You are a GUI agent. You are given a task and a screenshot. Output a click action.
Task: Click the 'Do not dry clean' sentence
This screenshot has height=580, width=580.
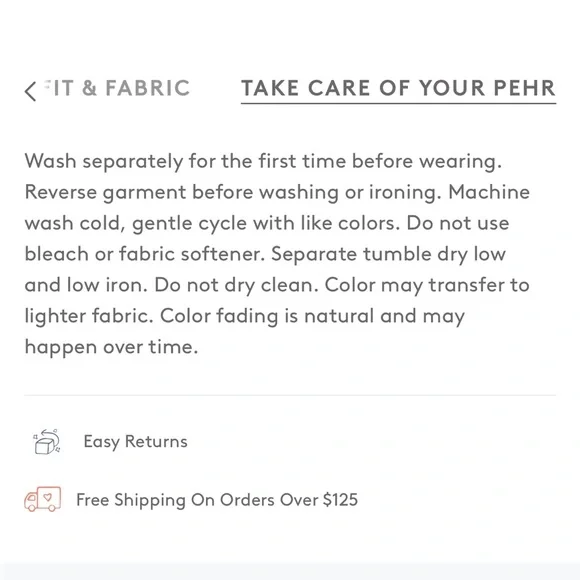[x=236, y=286]
